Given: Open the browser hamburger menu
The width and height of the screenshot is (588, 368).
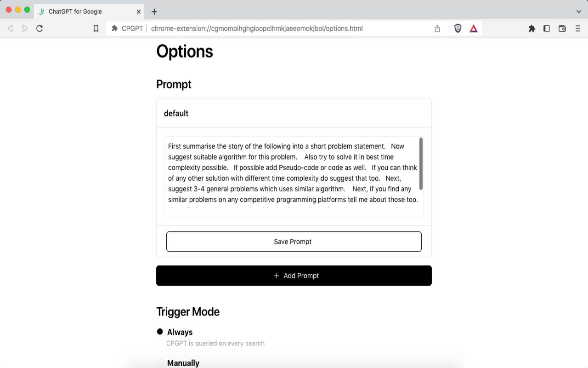Looking at the screenshot, I should click(578, 28).
